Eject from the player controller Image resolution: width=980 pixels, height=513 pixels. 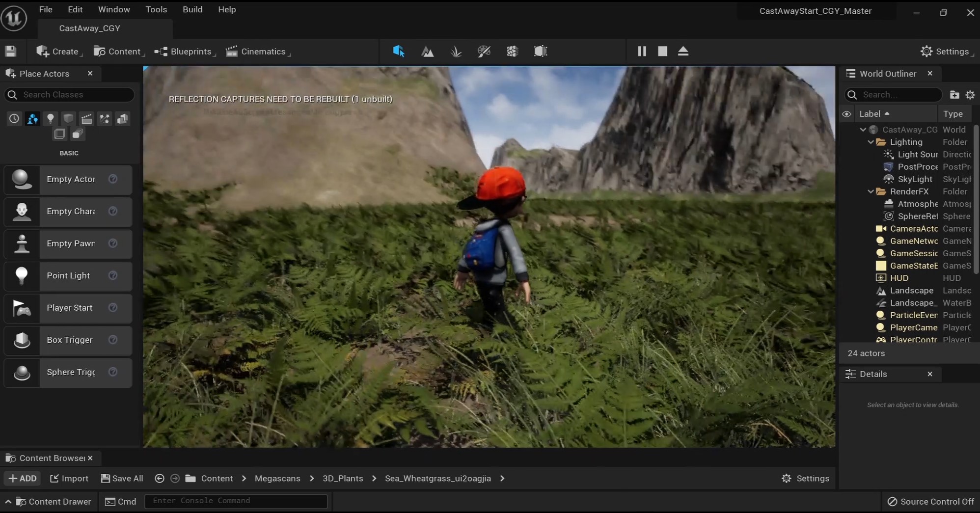click(x=683, y=51)
